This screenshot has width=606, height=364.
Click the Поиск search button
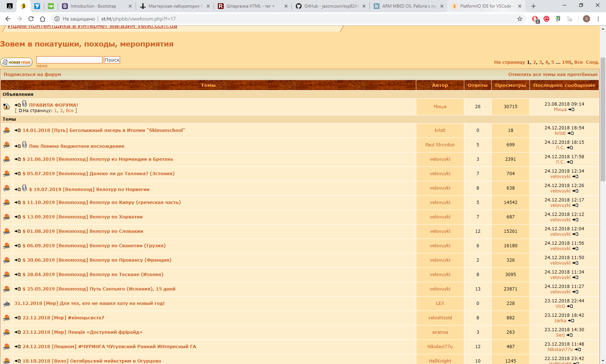point(112,60)
